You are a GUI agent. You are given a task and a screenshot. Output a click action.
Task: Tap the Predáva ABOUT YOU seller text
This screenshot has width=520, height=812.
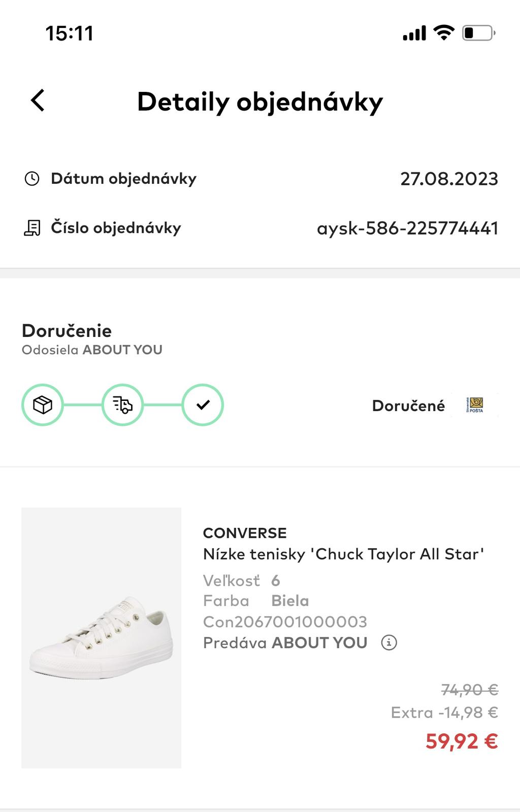tap(285, 642)
